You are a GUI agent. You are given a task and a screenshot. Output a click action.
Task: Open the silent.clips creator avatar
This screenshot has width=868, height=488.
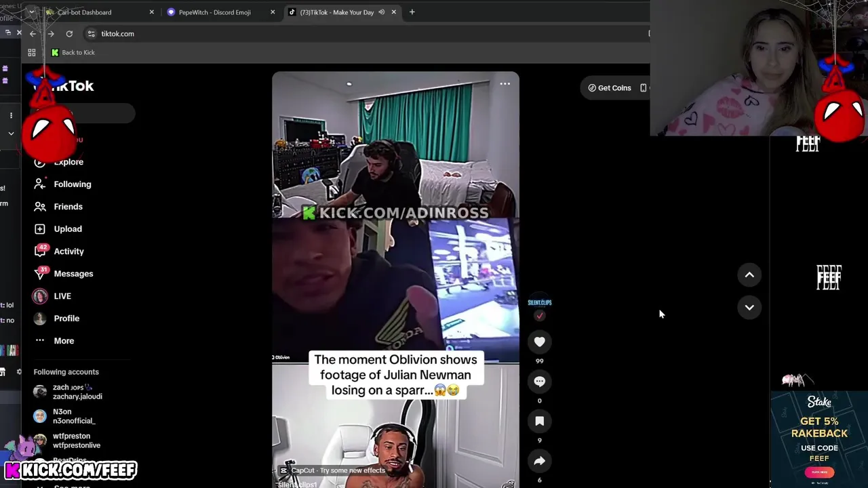[x=540, y=302]
